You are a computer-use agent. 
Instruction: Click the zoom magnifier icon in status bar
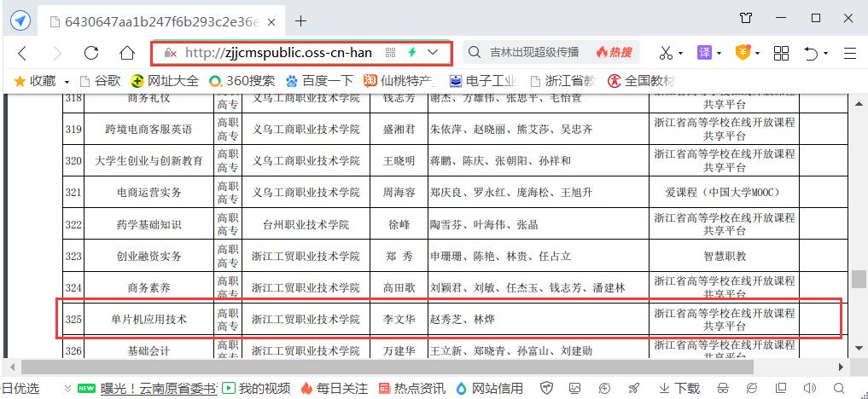click(x=839, y=388)
